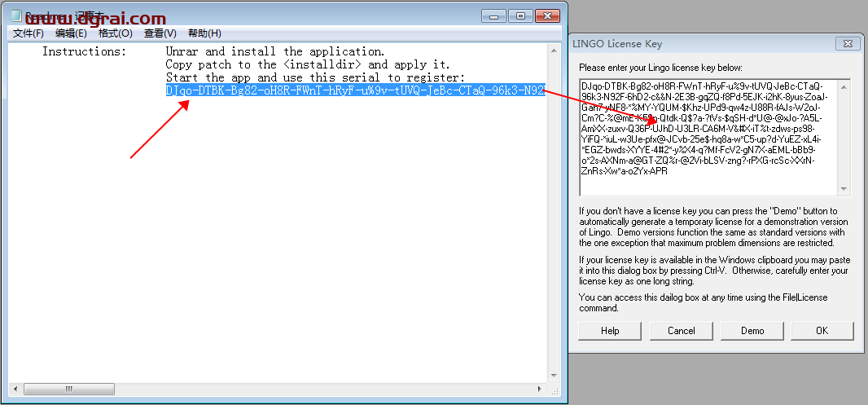Open the 格式(O) menu in Notepad
The height and width of the screenshot is (405, 868).
coord(115,33)
